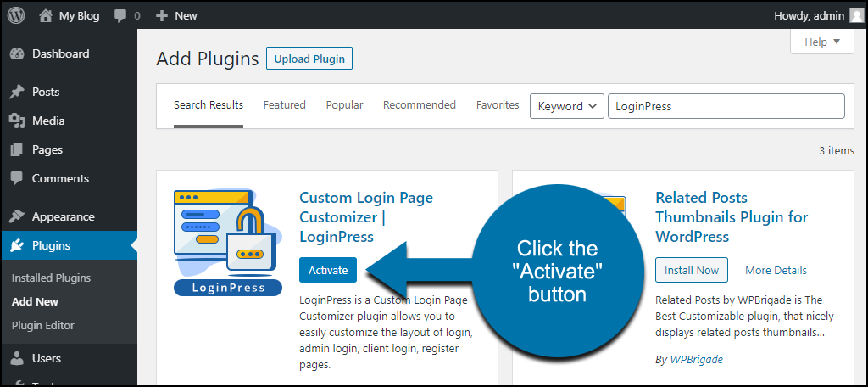Switch to the Popular tab

point(344,104)
